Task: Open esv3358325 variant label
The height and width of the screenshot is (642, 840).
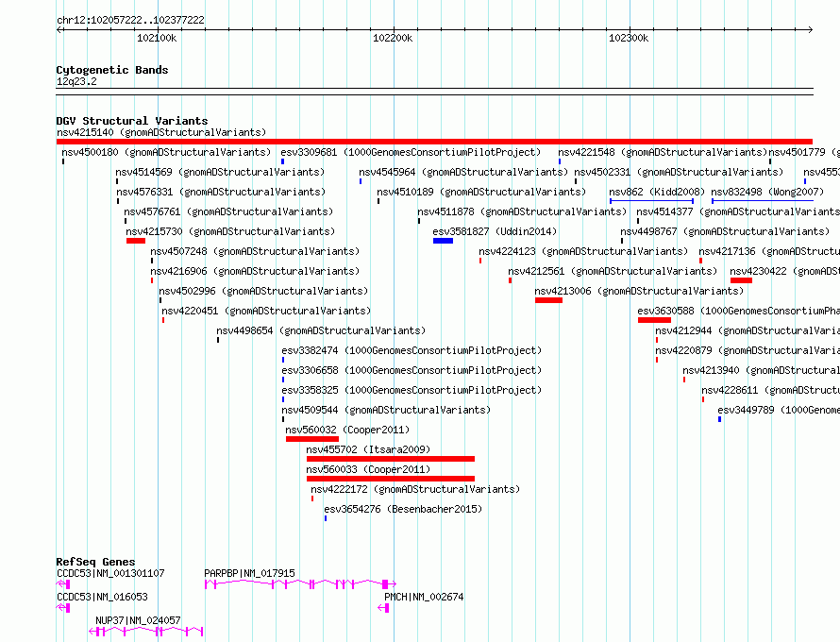Action: [412, 390]
